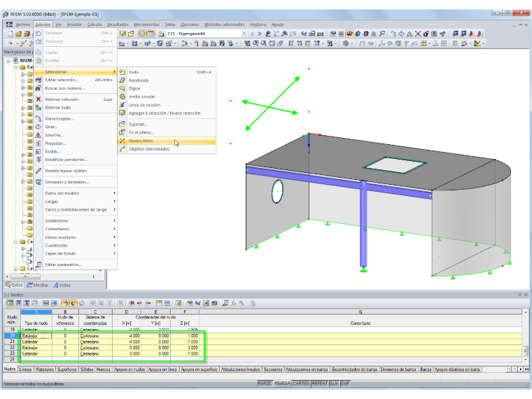
Task: Open the 'CC1 - Eigengewicht' load case dropdown
Action: [244, 34]
